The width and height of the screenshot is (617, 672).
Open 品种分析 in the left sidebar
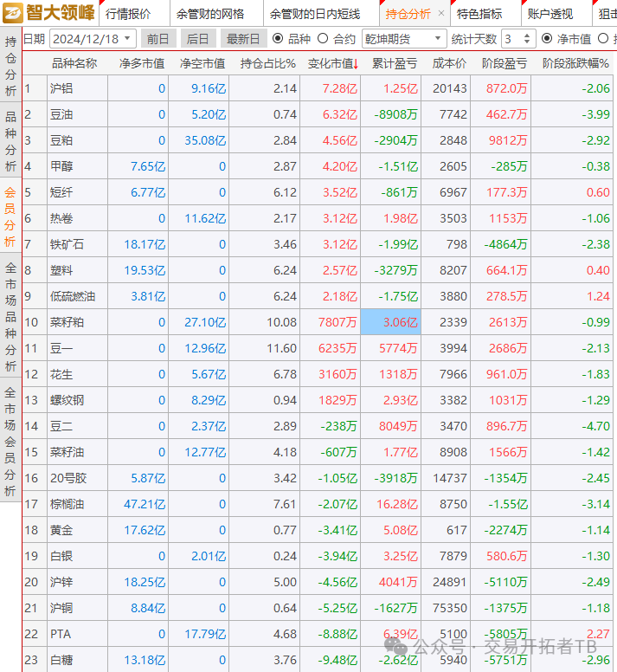(x=10, y=141)
